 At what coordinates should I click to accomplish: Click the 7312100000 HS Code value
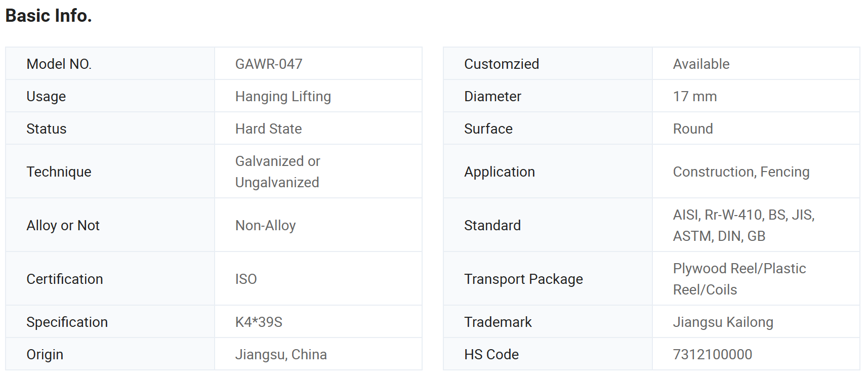713,354
